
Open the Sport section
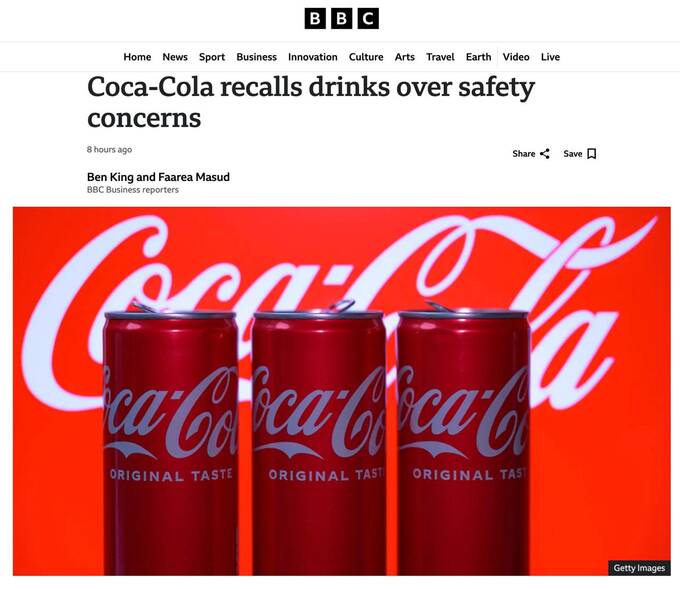(x=212, y=57)
